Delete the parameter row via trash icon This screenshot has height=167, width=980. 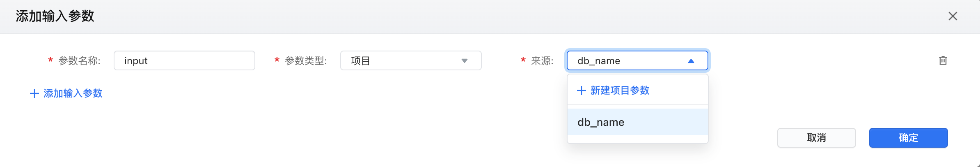point(943,60)
